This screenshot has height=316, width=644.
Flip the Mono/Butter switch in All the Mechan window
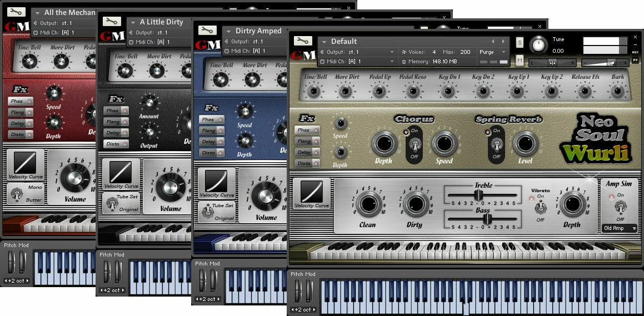point(17,194)
